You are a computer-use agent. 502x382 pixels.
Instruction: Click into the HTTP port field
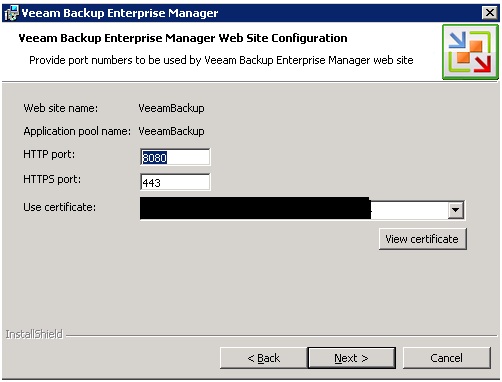pyautogui.click(x=175, y=157)
